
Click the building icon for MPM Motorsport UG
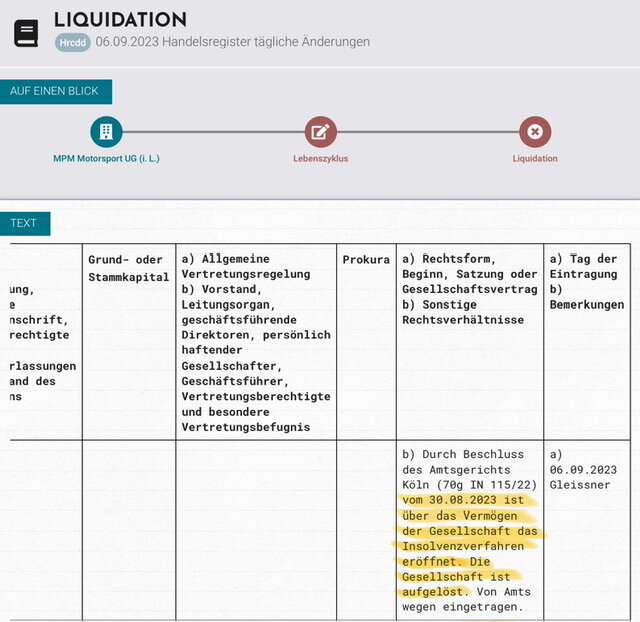(106, 131)
